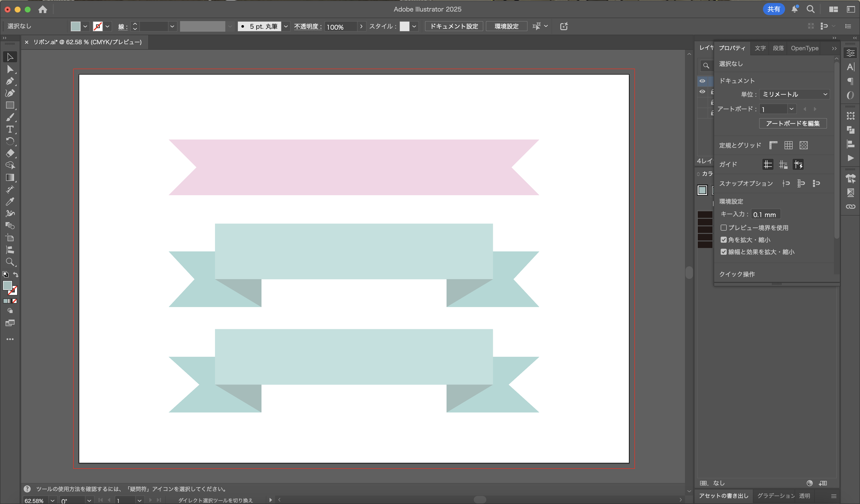Choose the Eyedropper tool
This screenshot has width=860, height=504.
coord(10,201)
